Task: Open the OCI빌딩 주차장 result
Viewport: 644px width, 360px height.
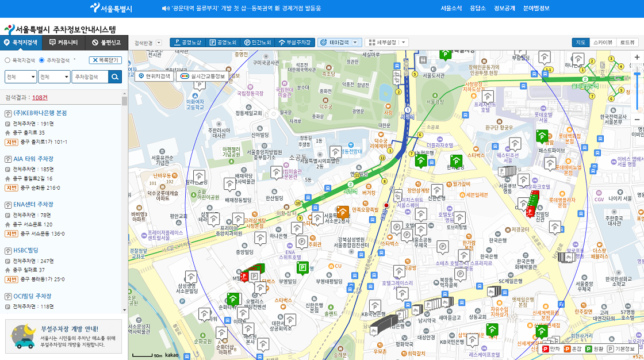Action: [32, 296]
